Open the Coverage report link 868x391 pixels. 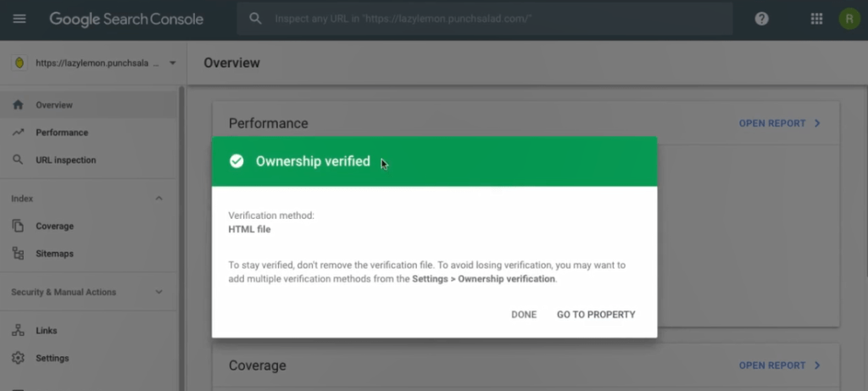click(772, 366)
